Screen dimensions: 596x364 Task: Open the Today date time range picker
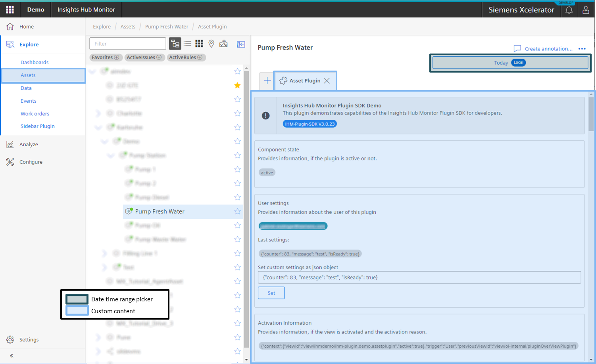point(510,63)
